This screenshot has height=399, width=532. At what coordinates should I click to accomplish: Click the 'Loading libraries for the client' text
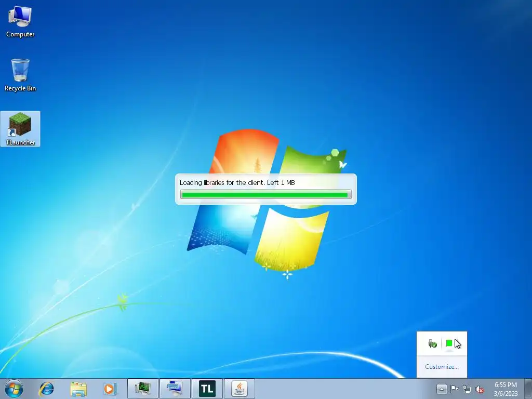(x=222, y=182)
